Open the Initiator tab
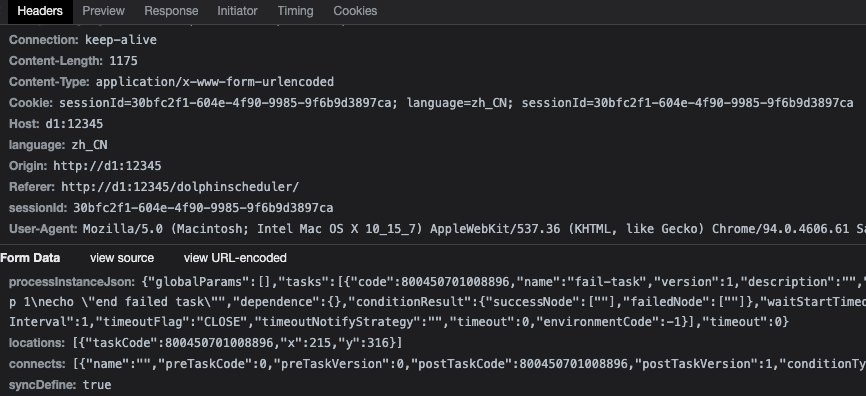The image size is (866, 396). click(237, 11)
